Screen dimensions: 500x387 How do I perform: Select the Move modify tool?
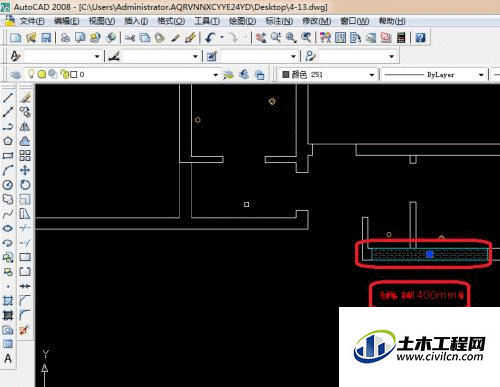[25, 170]
